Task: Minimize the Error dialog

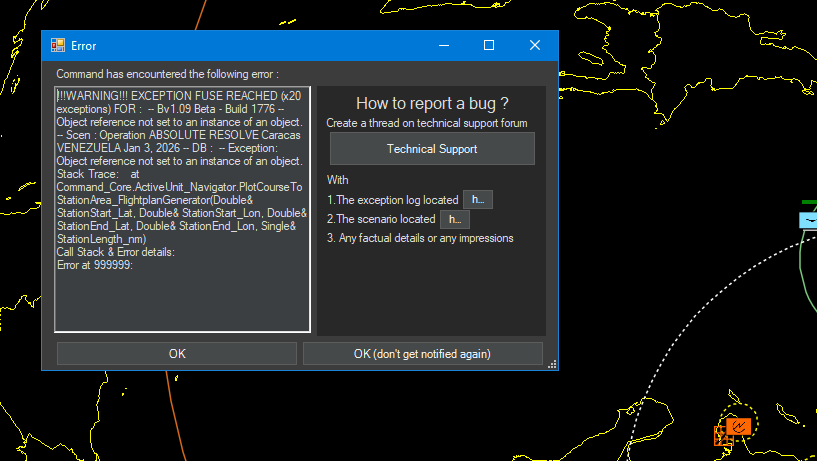Action: click(x=444, y=45)
